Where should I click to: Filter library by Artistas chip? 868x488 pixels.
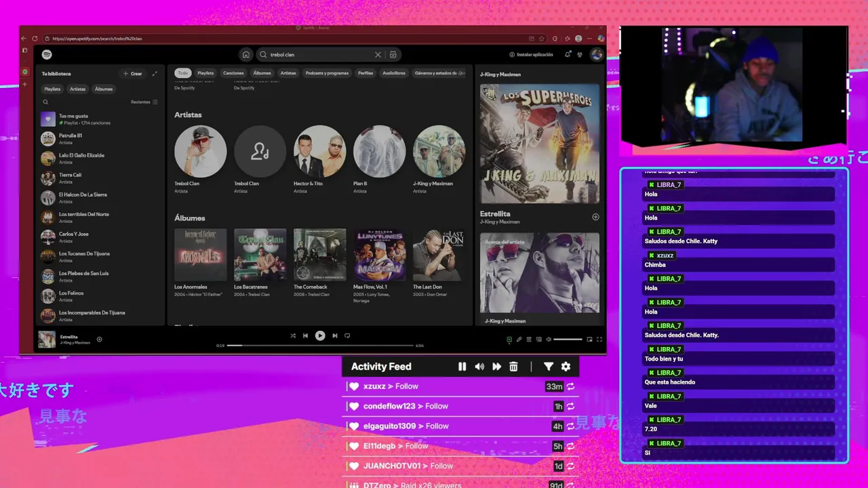pos(78,89)
